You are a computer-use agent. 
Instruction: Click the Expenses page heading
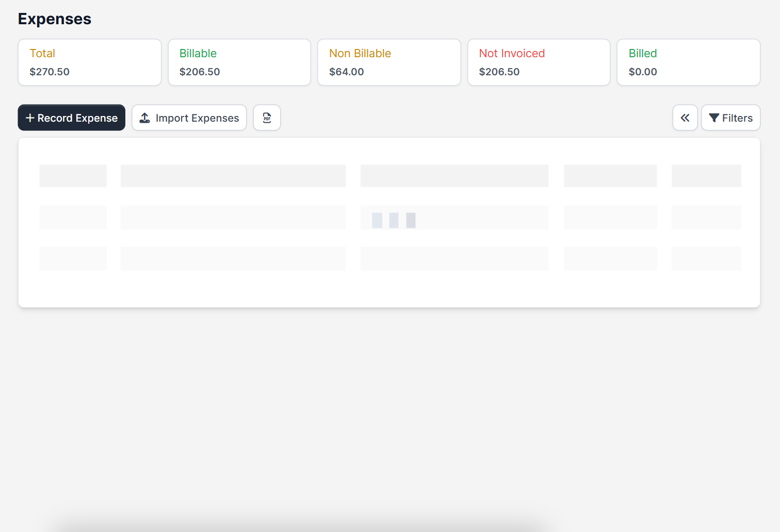55,19
